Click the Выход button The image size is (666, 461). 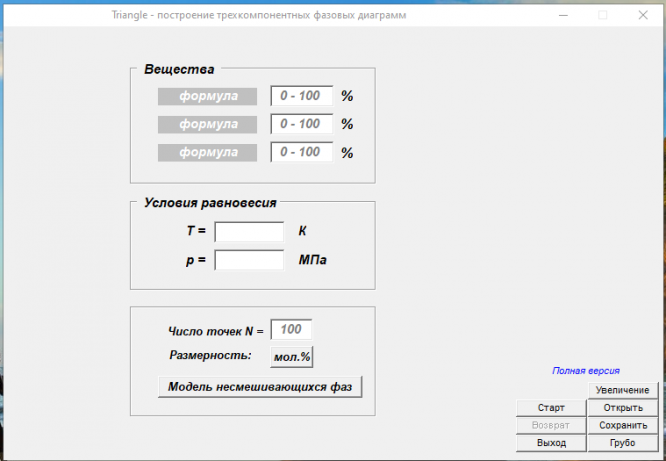tap(551, 443)
